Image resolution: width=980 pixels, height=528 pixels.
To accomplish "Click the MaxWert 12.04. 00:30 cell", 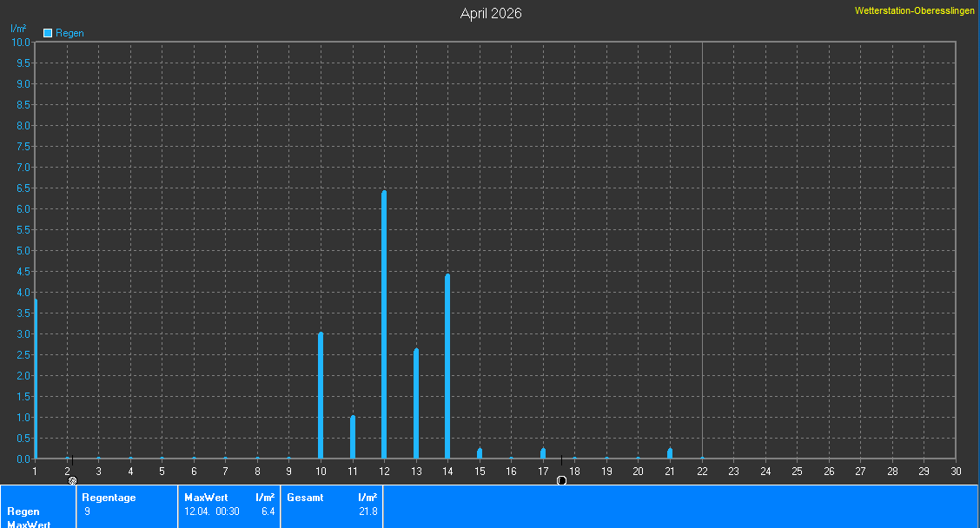I will point(229,505).
